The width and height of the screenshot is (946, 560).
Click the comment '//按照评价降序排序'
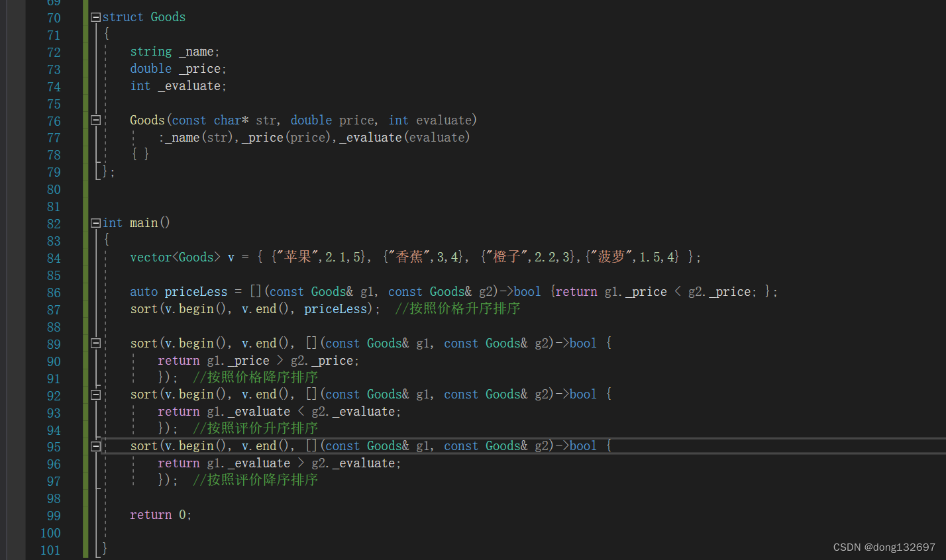pos(256,480)
